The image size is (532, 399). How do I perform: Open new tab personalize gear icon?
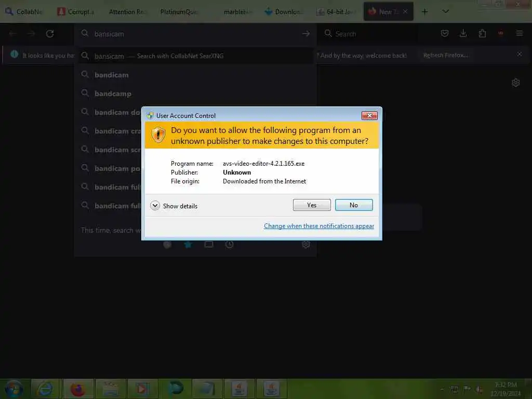coord(516,83)
